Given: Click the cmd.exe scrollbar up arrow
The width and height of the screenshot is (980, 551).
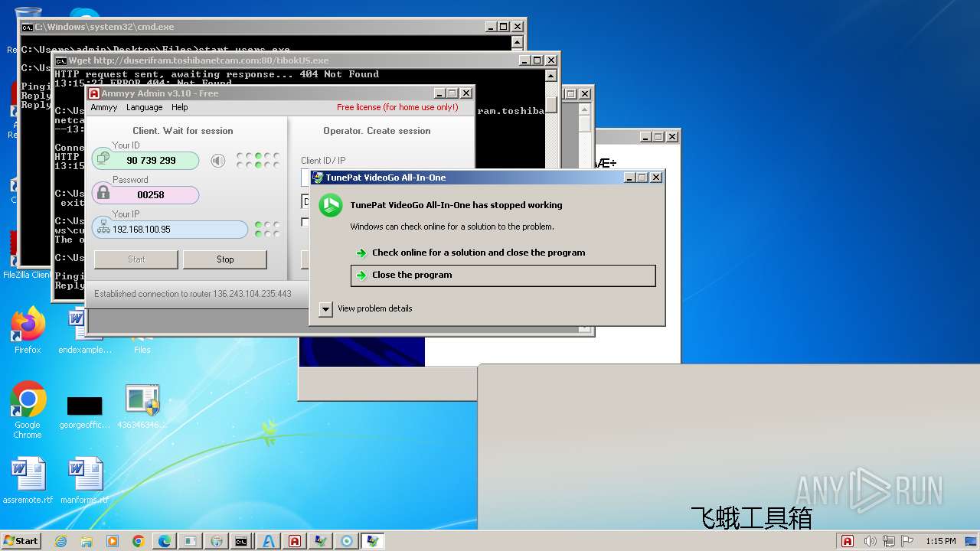Looking at the screenshot, I should click(518, 43).
